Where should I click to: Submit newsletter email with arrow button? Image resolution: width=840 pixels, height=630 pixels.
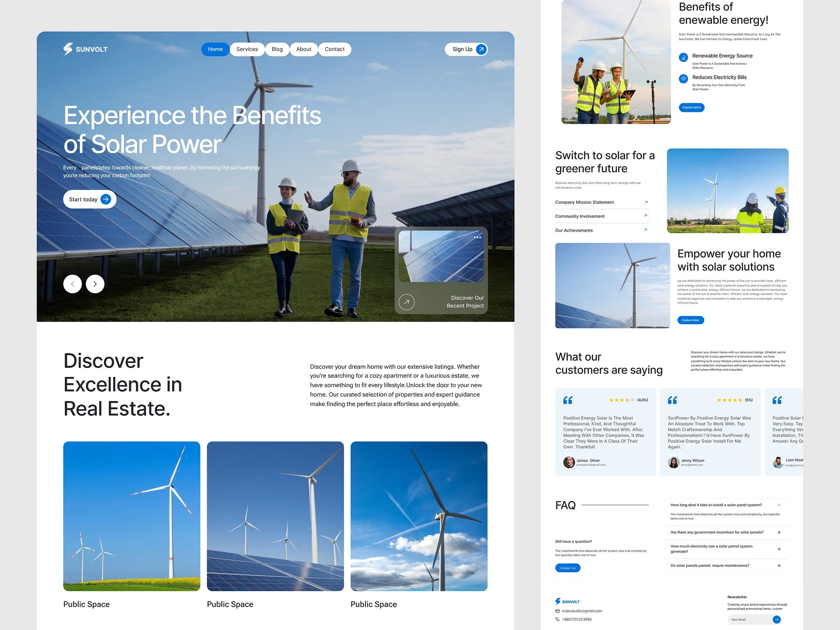point(776,619)
